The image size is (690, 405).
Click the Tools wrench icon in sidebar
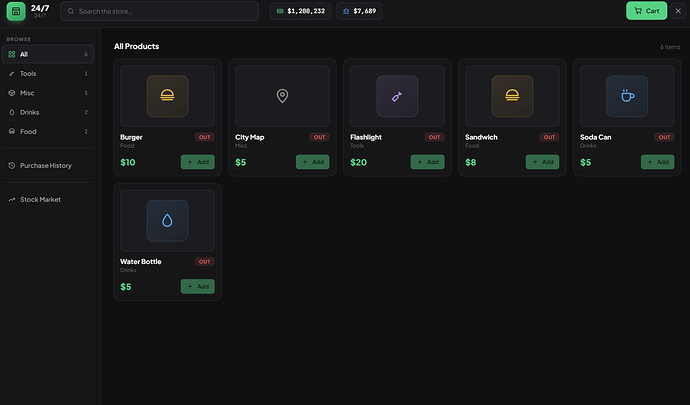pos(11,74)
